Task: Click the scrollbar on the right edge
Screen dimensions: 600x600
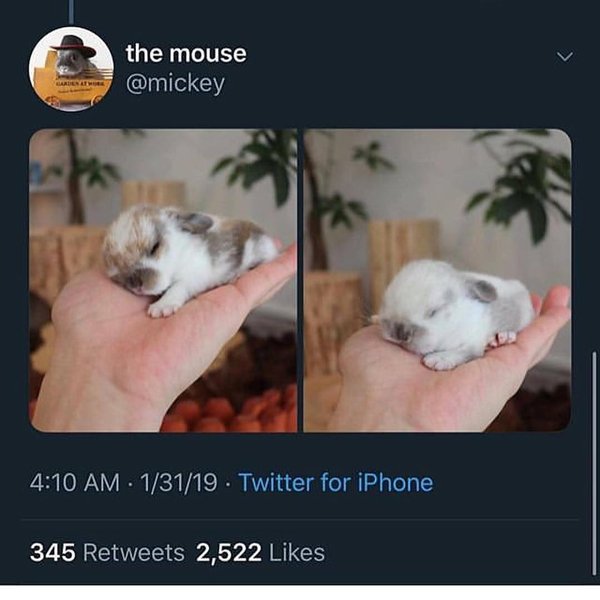Action: coord(595,420)
